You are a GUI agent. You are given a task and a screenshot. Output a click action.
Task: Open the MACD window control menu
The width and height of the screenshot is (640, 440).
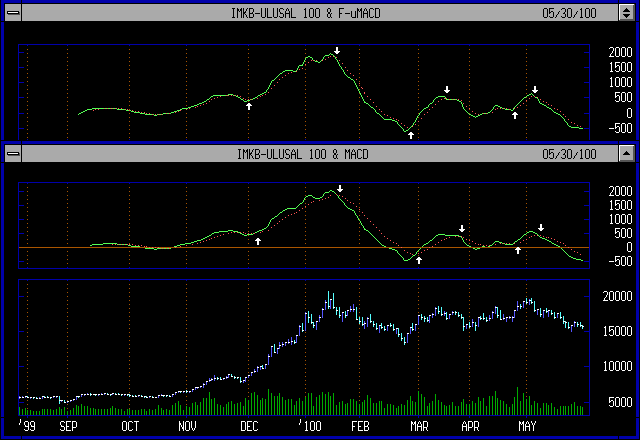(x=12, y=154)
